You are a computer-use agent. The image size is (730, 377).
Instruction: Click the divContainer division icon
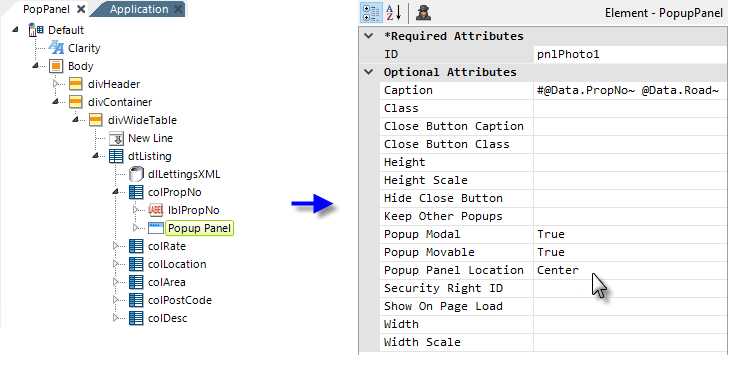pyautogui.click(x=75, y=102)
